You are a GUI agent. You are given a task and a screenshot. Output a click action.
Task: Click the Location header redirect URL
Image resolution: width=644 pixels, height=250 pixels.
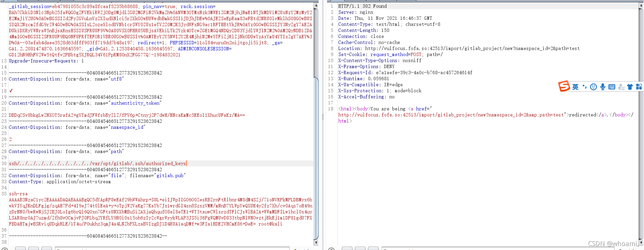point(472,48)
